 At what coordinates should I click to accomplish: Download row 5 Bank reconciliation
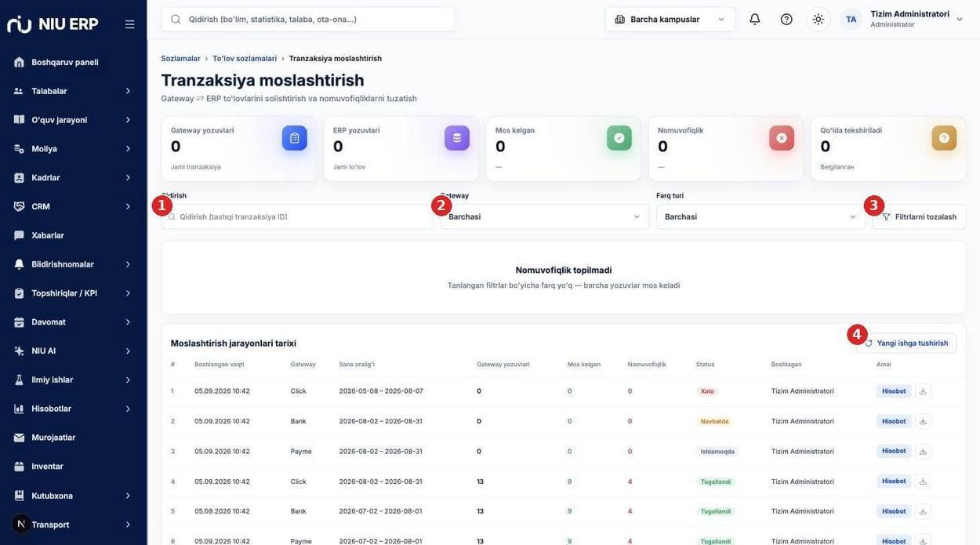point(923,511)
